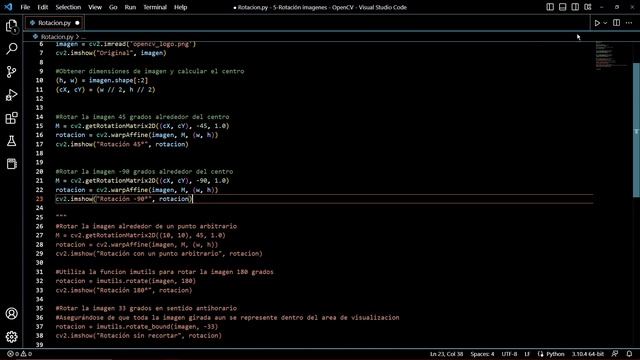The image size is (640, 360).
Task: Run Python file with play button
Action: (597, 23)
